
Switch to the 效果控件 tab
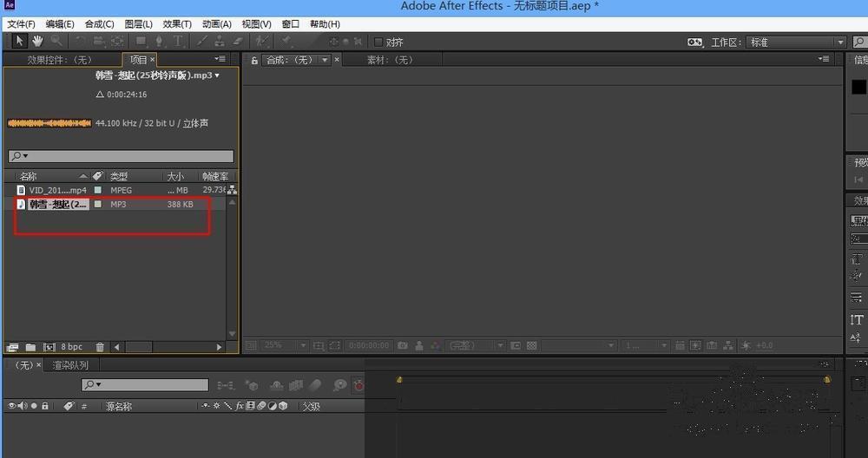(x=59, y=60)
